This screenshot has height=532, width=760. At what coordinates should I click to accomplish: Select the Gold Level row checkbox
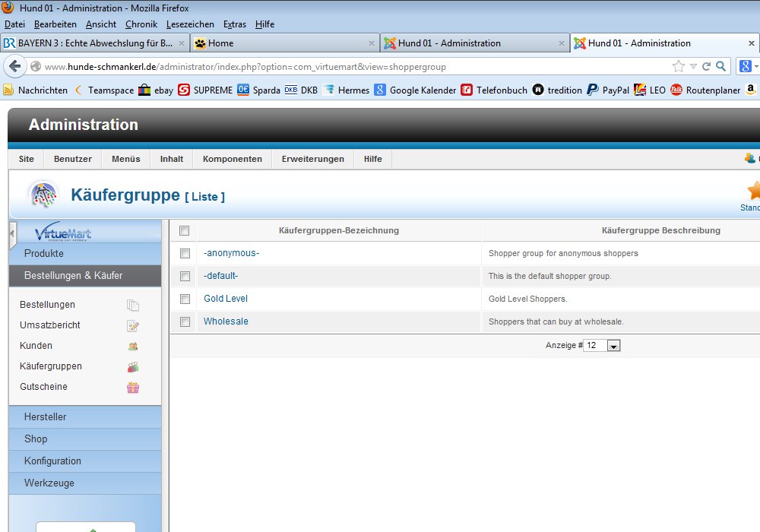point(185,299)
